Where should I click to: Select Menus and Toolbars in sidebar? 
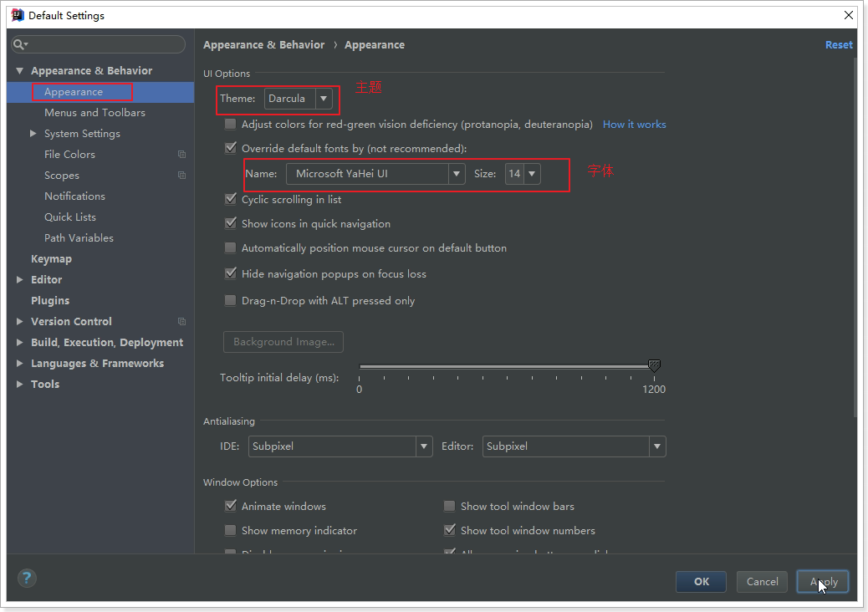94,113
